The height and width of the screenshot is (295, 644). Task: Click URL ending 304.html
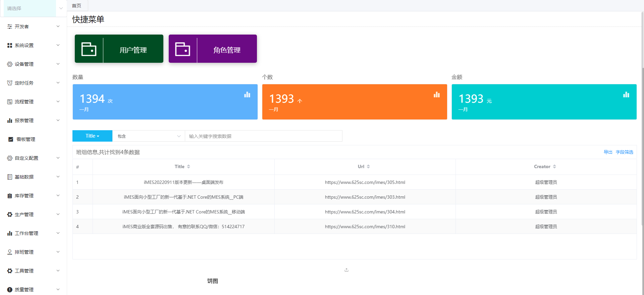pos(365,212)
